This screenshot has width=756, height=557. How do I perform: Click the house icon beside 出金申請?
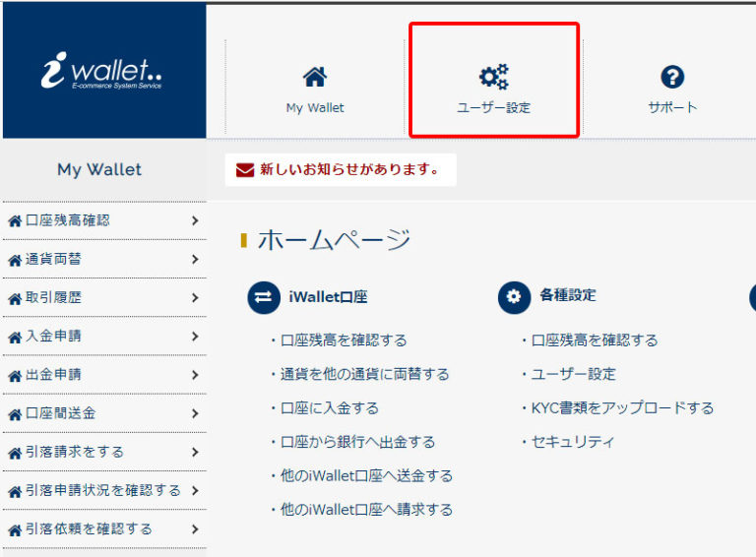(15, 375)
